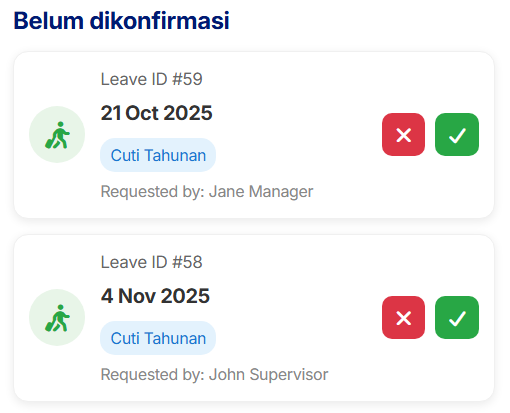Click the 'Requested by:' text on Leave #58

point(153,374)
